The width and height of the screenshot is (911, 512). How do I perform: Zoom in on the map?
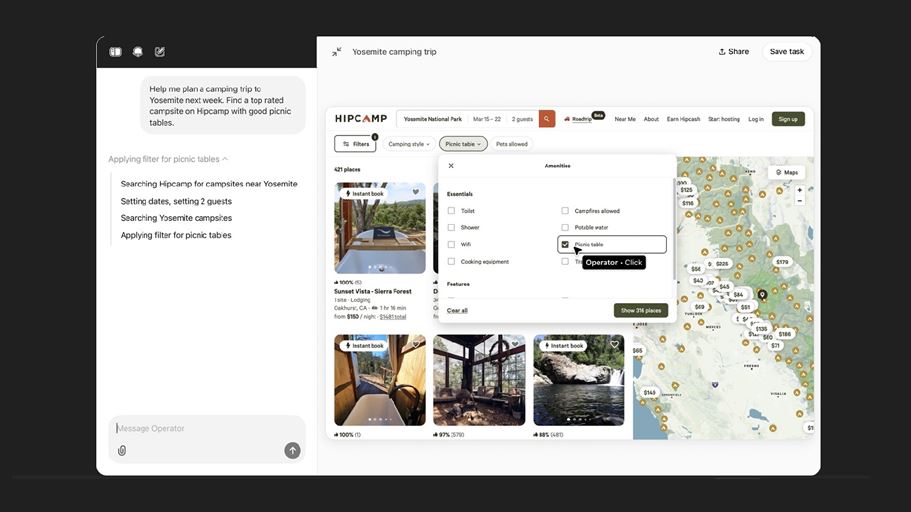pos(799,190)
